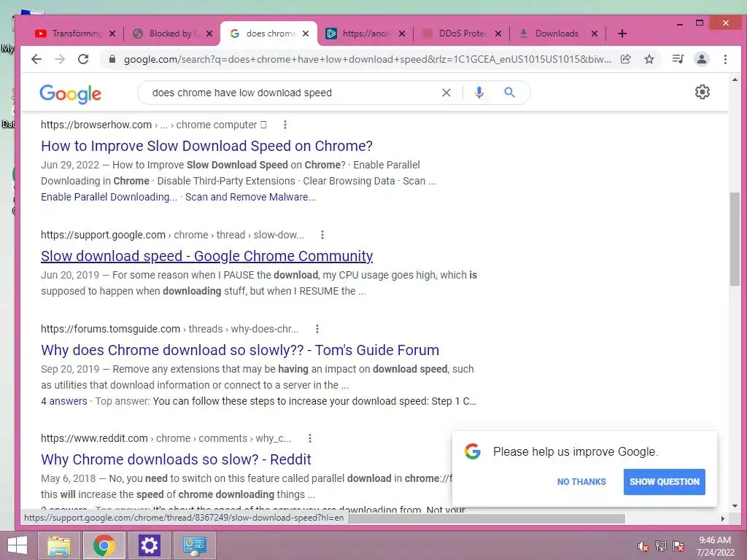Open the taskbar clock showing 9:46 AM
This screenshot has width=747, height=560.
tap(715, 546)
